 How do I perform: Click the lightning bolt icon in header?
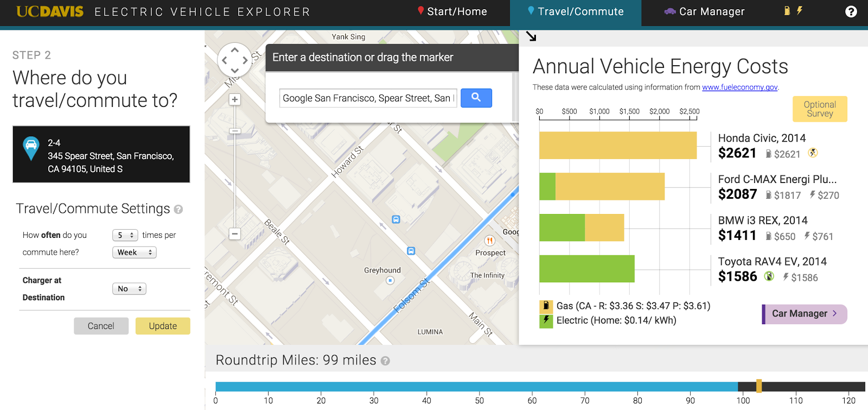800,11
